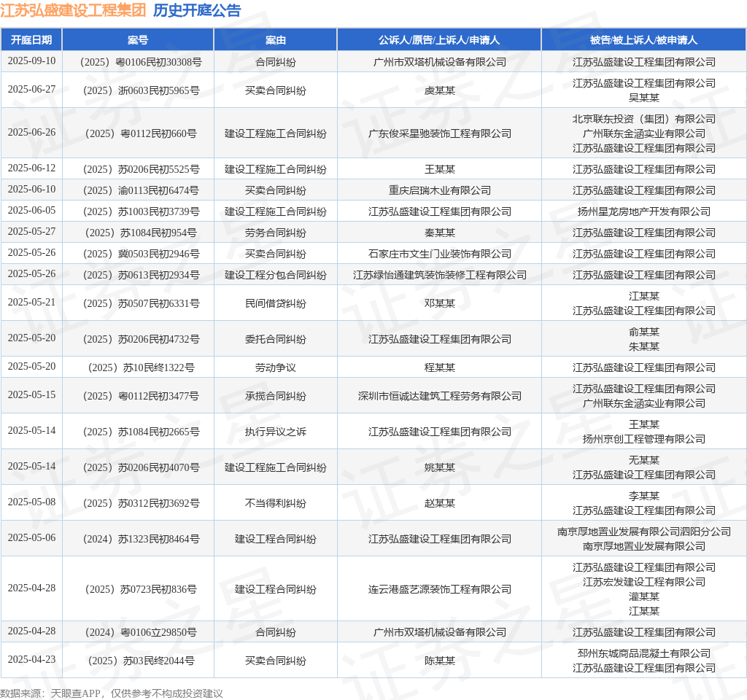Click the hearing date 2025-06-26

pos(31,133)
